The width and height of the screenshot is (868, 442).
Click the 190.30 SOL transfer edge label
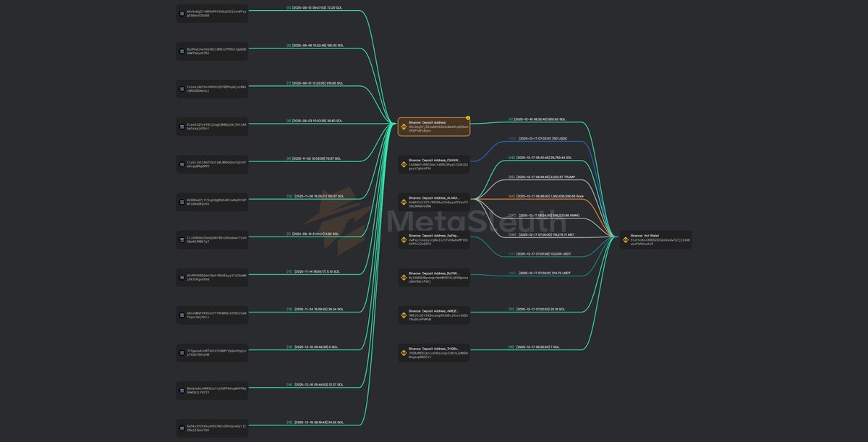click(315, 45)
